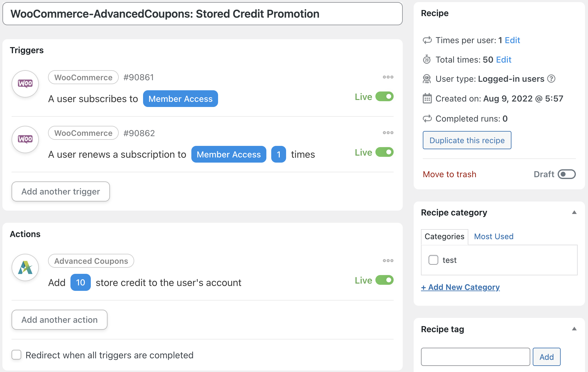Screen dimensions: 588x372
Task: Check the test category checkbox
Action: click(433, 260)
